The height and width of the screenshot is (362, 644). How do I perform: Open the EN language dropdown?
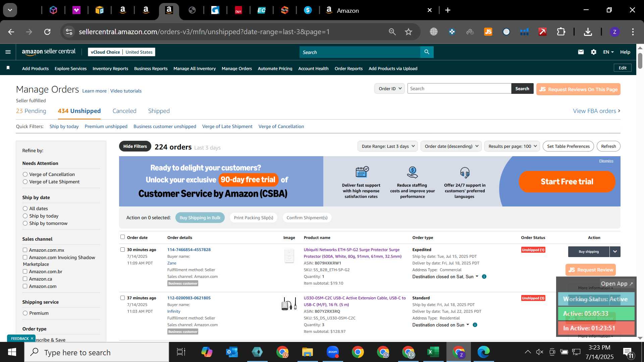tap(608, 52)
